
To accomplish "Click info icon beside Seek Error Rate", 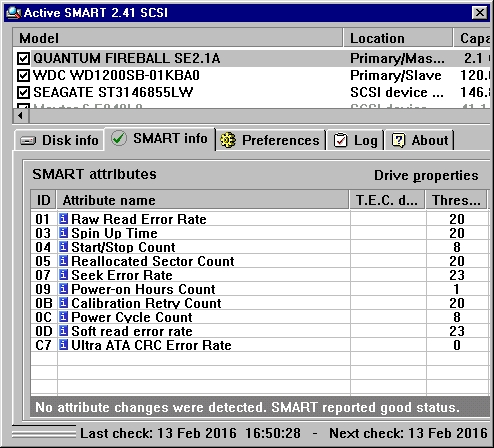I will (x=63, y=275).
